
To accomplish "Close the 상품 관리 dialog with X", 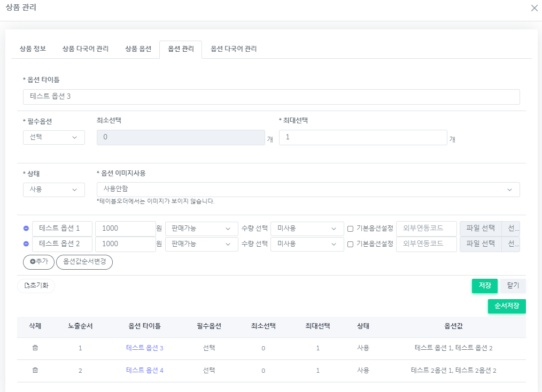I will 534,8.
